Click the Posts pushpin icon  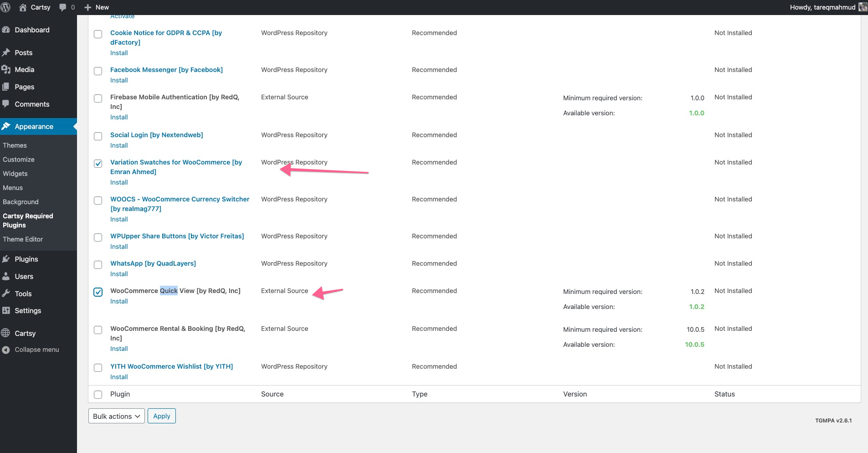pos(6,52)
